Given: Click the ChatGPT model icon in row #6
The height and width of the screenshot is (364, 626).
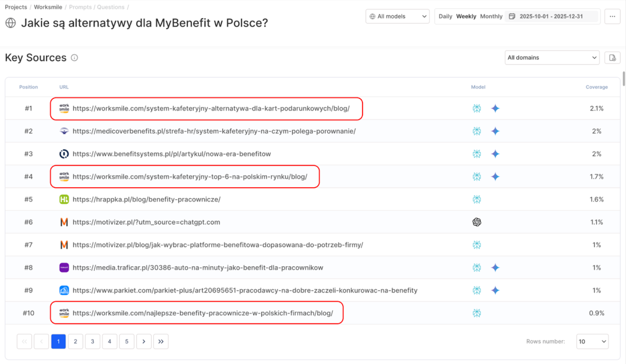Looking at the screenshot, I should [477, 222].
